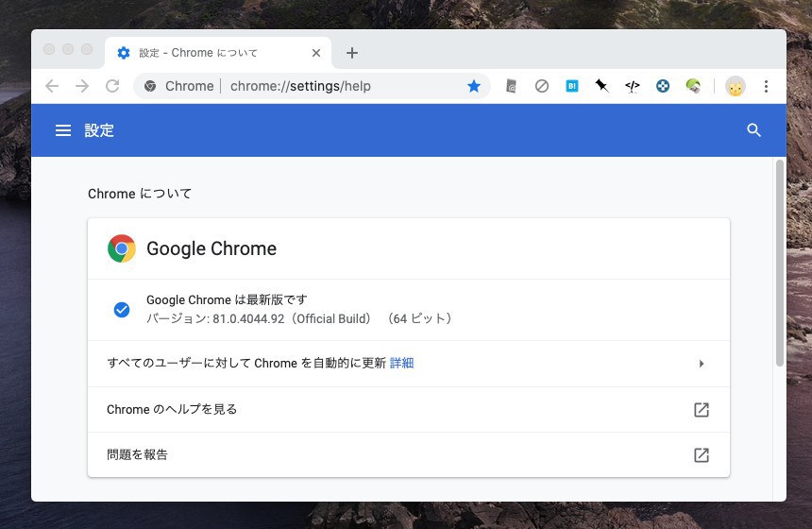This screenshot has height=529, width=812.
Task: Click the bookmark star in address bar
Action: (474, 86)
